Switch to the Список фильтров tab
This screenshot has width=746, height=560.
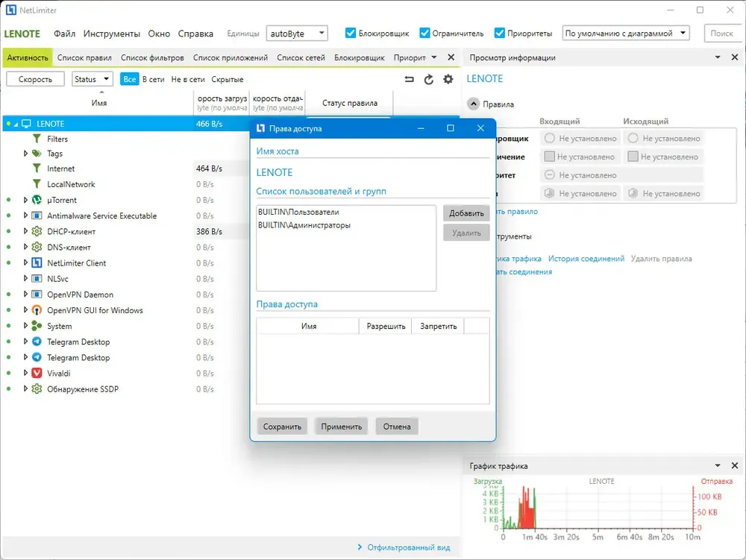coord(152,57)
